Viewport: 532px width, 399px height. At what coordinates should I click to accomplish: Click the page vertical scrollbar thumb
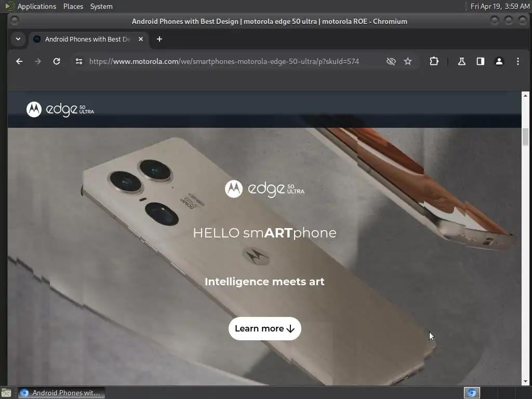click(525, 137)
